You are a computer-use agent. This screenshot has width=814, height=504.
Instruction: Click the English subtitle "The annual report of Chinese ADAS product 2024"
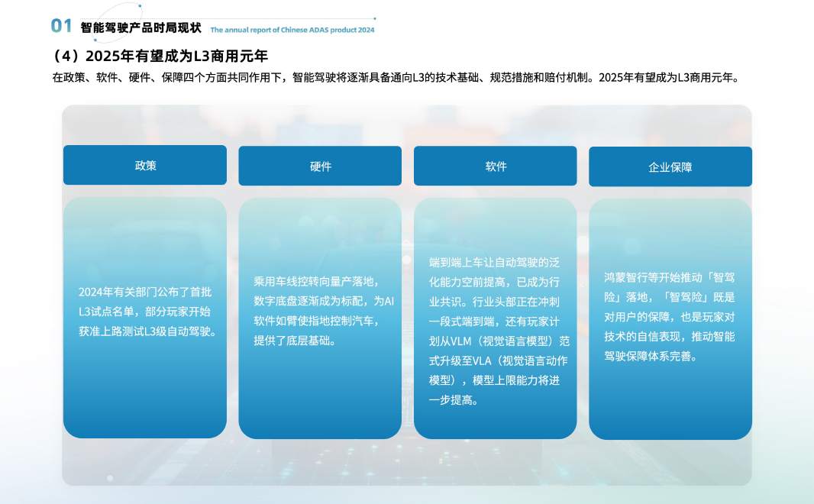[x=292, y=31]
